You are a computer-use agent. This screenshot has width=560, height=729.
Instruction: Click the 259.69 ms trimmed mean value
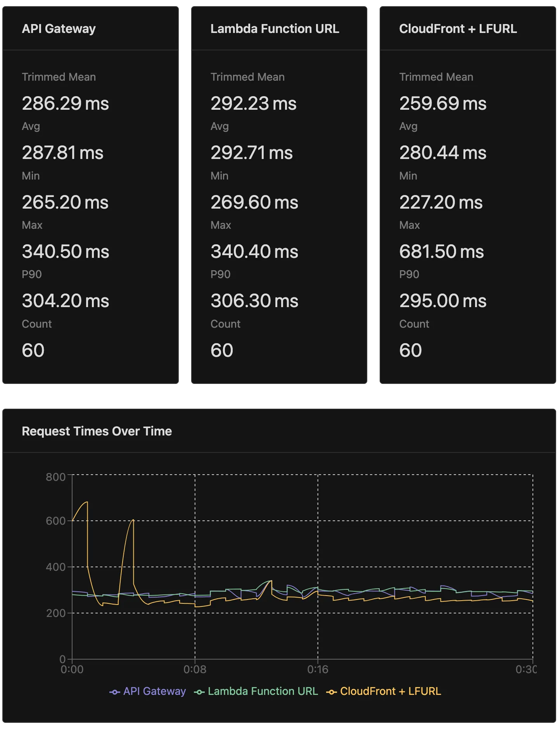(x=443, y=104)
